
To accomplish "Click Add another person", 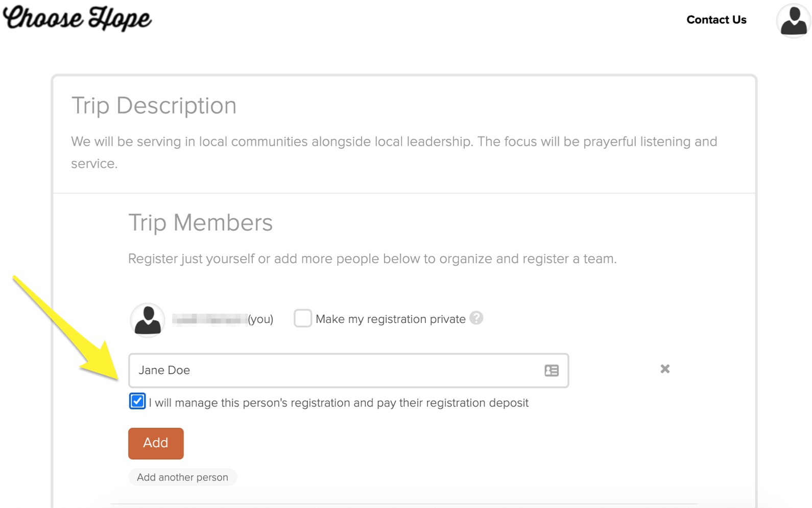I will coord(182,477).
